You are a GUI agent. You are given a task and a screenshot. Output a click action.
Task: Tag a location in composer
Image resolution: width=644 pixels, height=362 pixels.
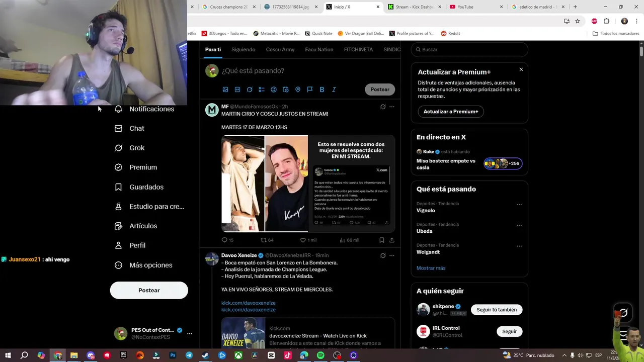298,89
